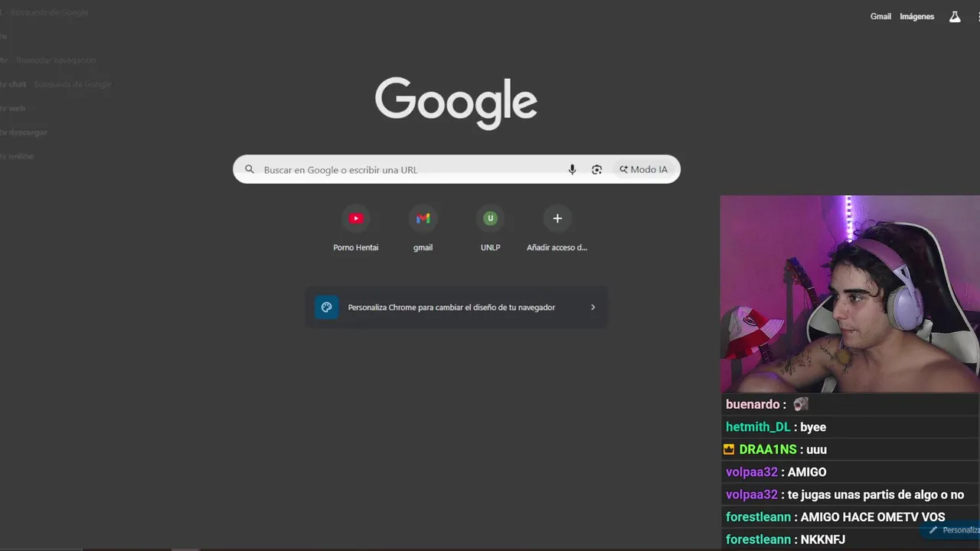This screenshot has height=551, width=980.
Task: Click forestleann's message 'NKKNFJ'
Action: coord(823,540)
